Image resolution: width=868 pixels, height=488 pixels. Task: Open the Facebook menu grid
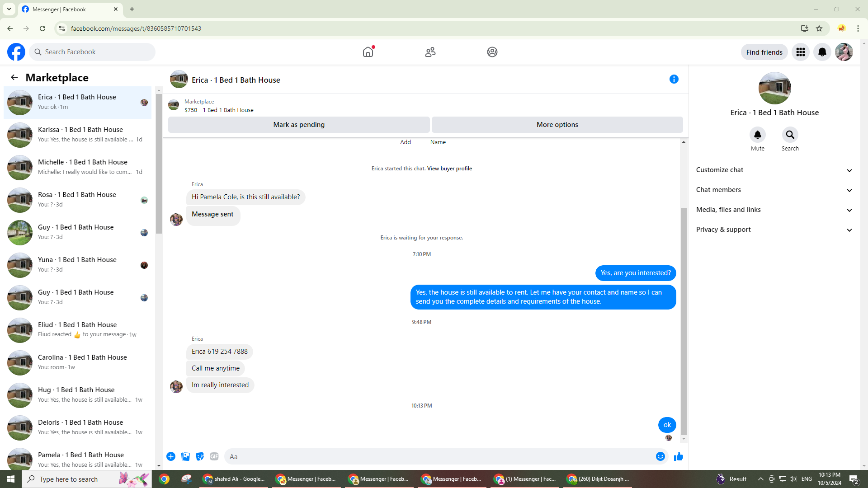[800, 52]
